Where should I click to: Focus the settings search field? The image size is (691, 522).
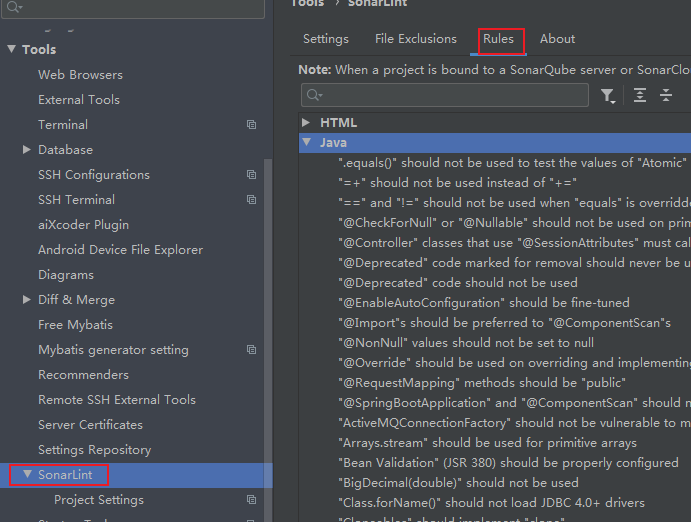coord(133,7)
